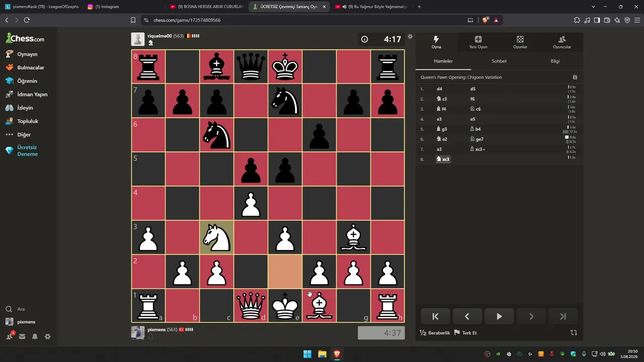Bookmark this page

click(x=133, y=20)
